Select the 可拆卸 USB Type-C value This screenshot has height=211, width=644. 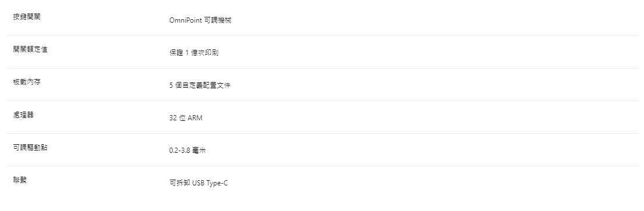tap(198, 183)
